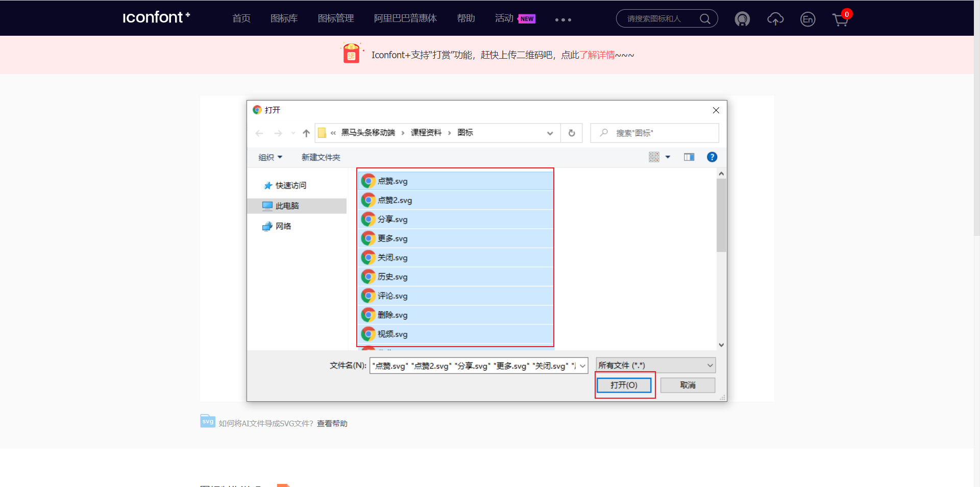This screenshot has height=487, width=980.
Task: Click the Iconfont+ logo
Action: click(x=156, y=17)
